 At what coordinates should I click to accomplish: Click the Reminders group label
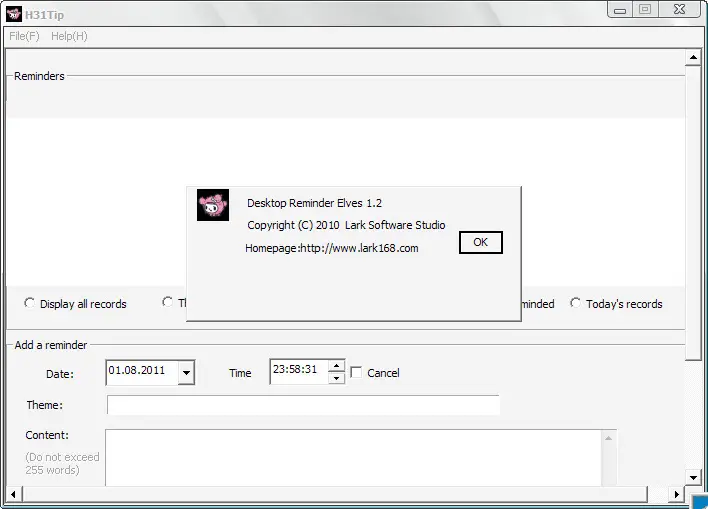(39, 76)
